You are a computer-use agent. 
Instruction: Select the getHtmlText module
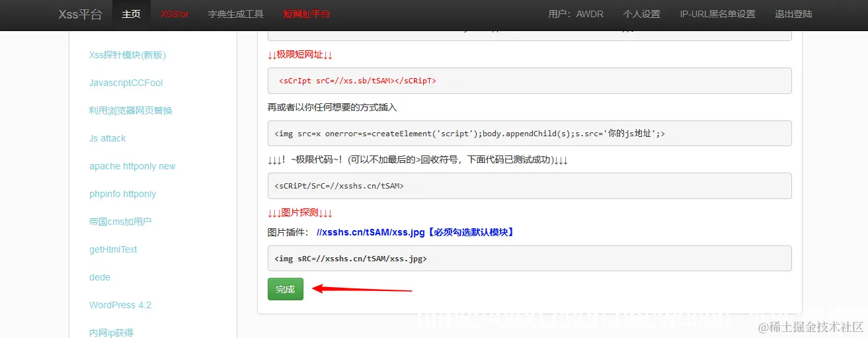point(113,249)
